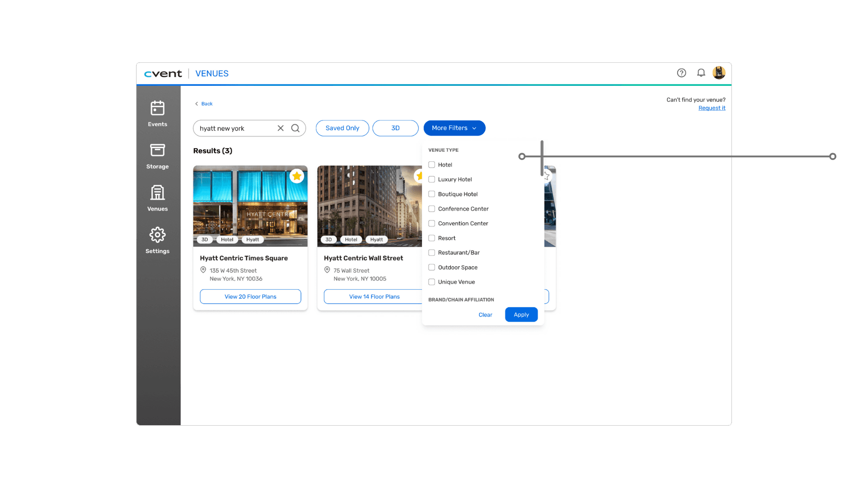Collapse the More Filters dropdown
868x488 pixels.
point(454,128)
